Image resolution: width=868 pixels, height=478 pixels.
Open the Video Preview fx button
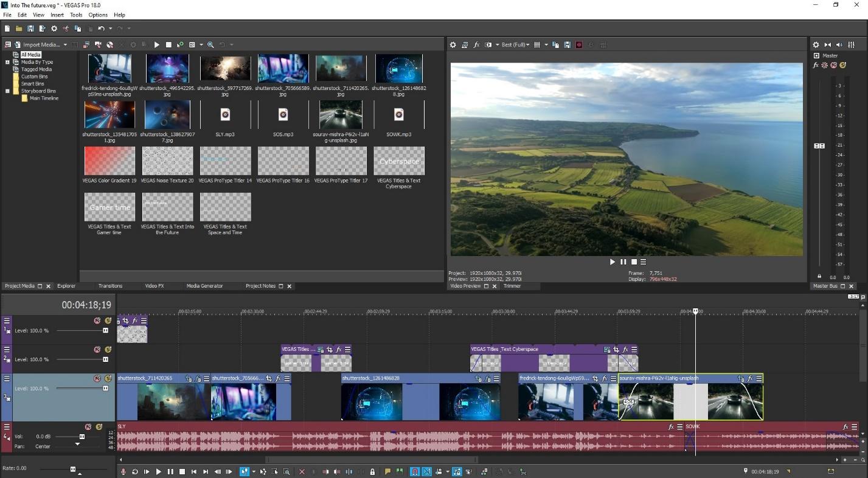(x=476, y=44)
